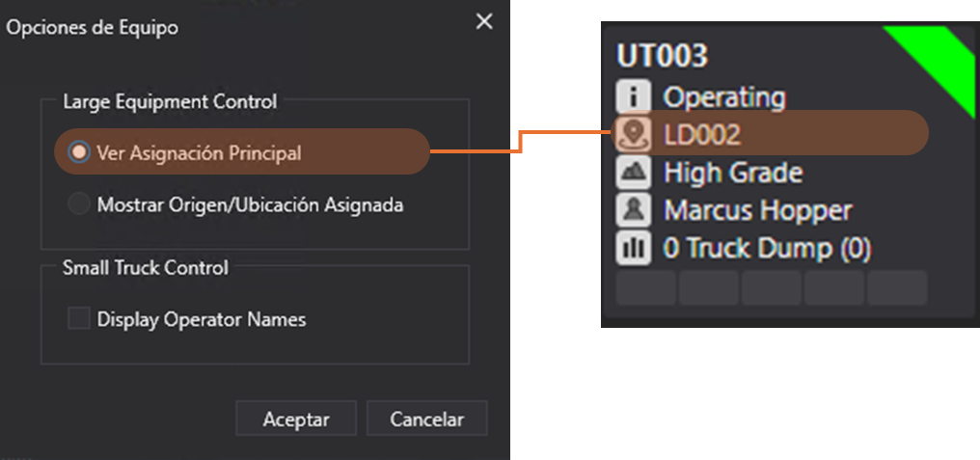Click the High Grade material text

click(x=733, y=173)
